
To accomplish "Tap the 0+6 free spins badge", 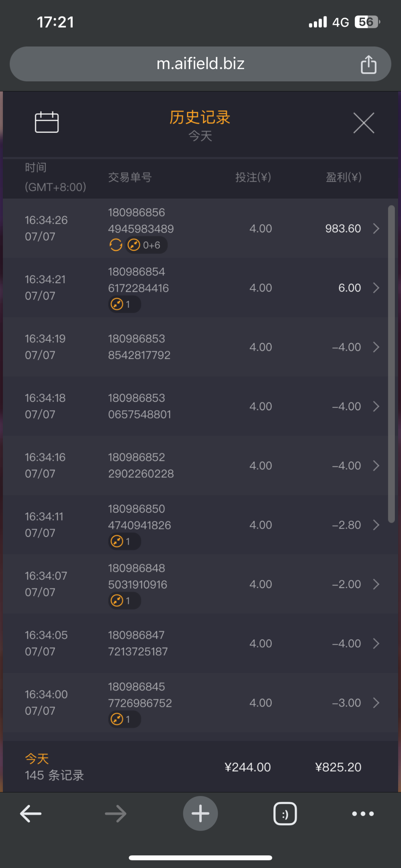I will [x=146, y=245].
